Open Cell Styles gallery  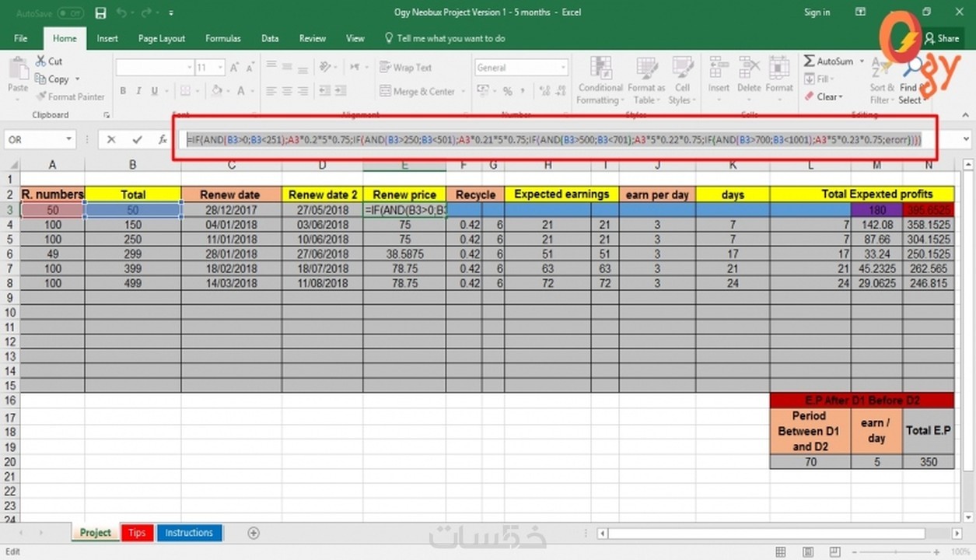click(682, 80)
